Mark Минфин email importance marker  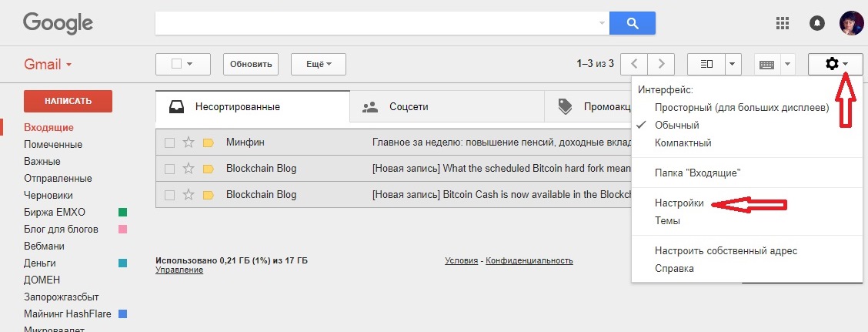point(208,143)
